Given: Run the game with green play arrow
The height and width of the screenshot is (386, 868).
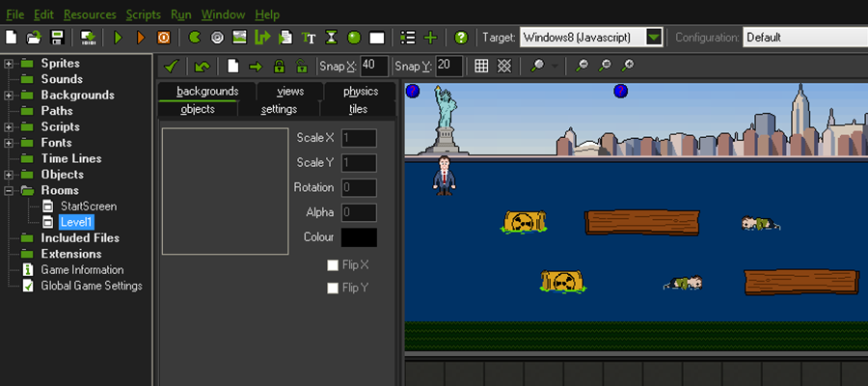Looking at the screenshot, I should (118, 38).
